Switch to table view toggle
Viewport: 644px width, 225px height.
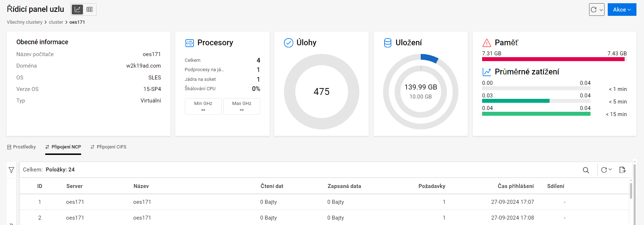(90, 10)
